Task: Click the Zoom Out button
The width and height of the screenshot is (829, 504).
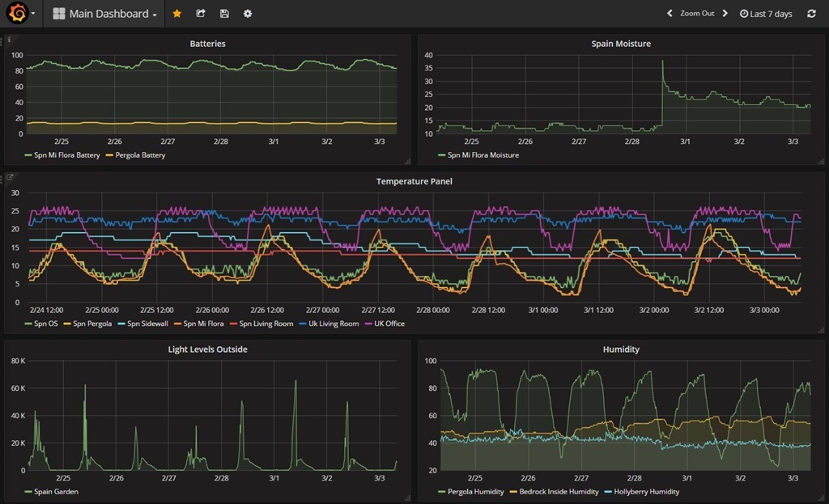Action: 697,14
